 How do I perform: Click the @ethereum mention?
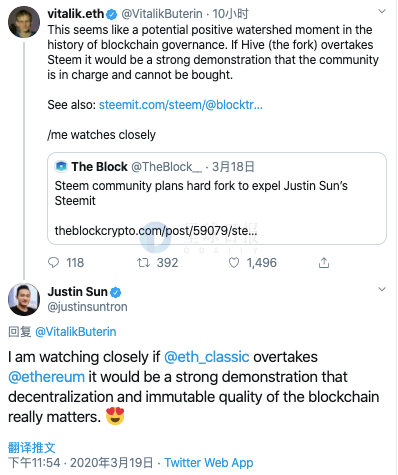[46, 377]
